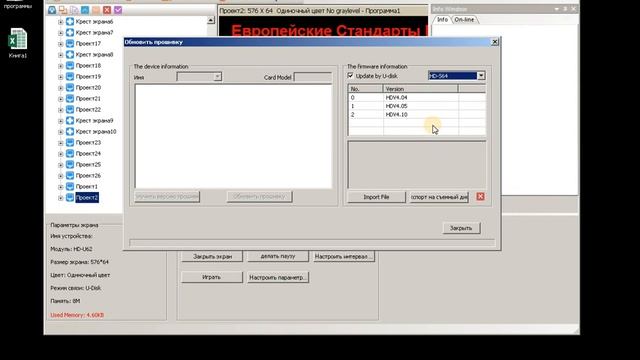Open the HD-S64 card model dropdown

coord(481,76)
